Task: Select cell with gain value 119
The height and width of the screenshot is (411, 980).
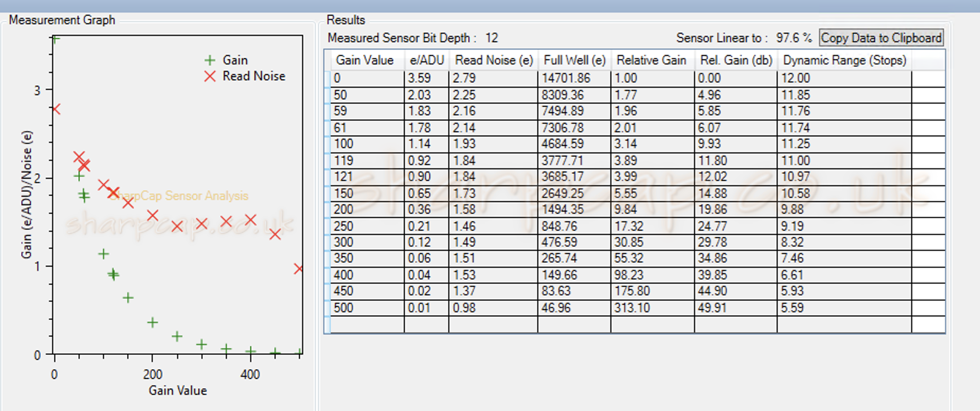Action: [x=367, y=161]
